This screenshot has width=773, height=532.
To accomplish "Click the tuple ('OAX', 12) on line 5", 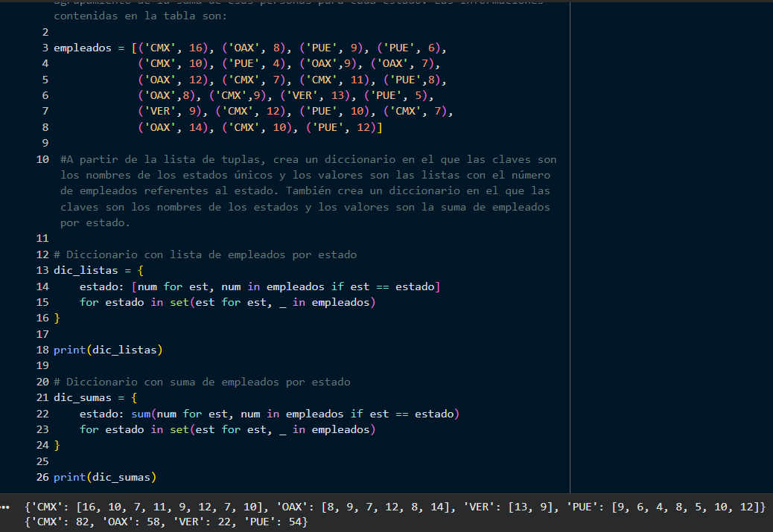I will click(174, 80).
